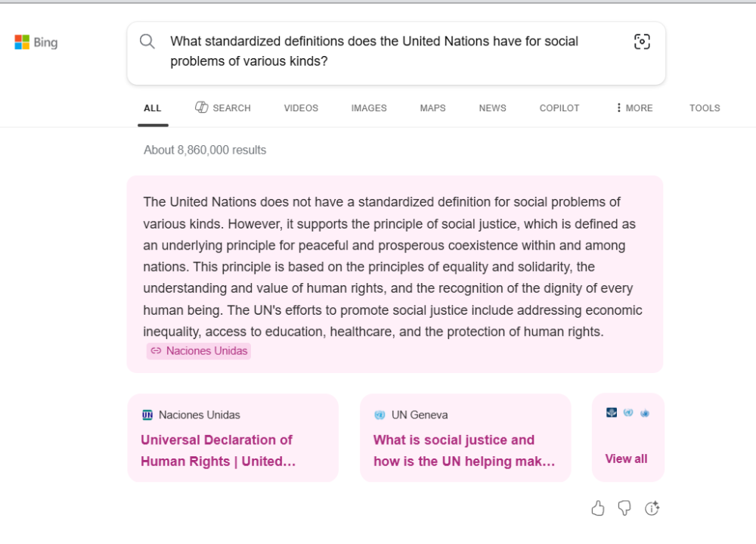756x544 pixels.
Task: Give feedback with the thumbs down icon
Action: [x=625, y=508]
